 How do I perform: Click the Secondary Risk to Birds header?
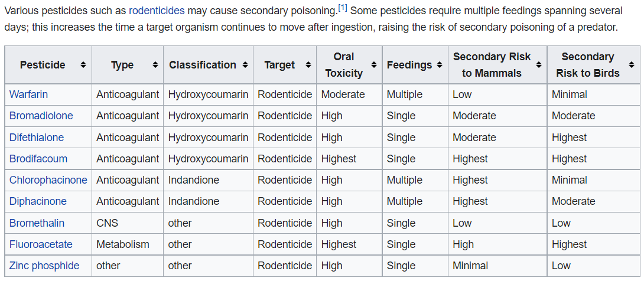click(587, 65)
